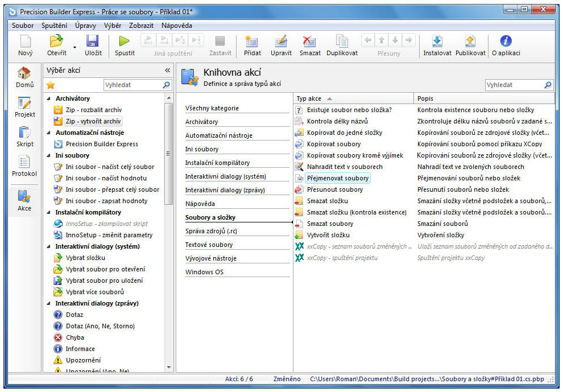Sort by the Typ akce column
Image resolution: width=563 pixels, height=392 pixels.
[353, 98]
